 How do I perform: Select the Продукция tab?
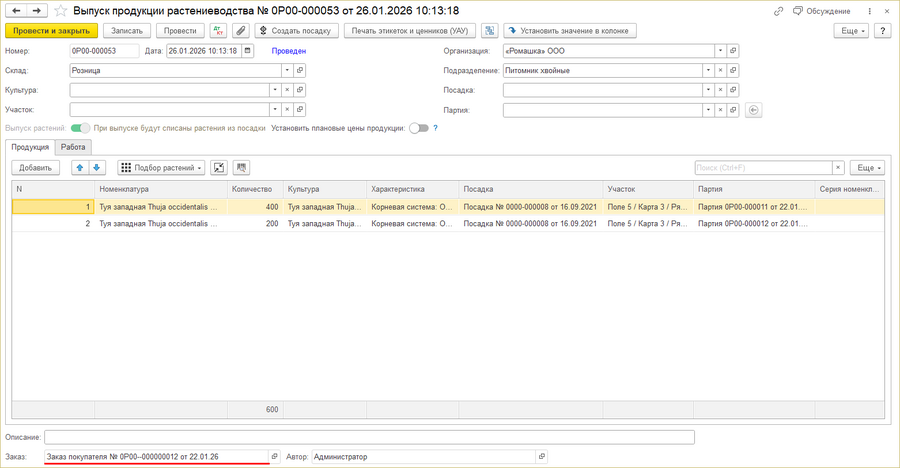[30, 147]
